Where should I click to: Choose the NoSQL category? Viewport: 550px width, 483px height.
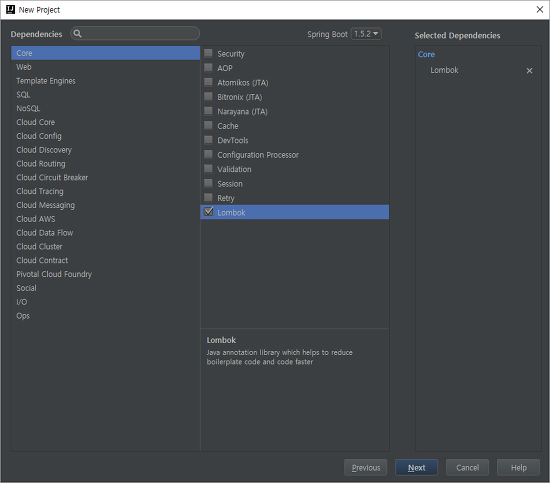tap(106, 108)
